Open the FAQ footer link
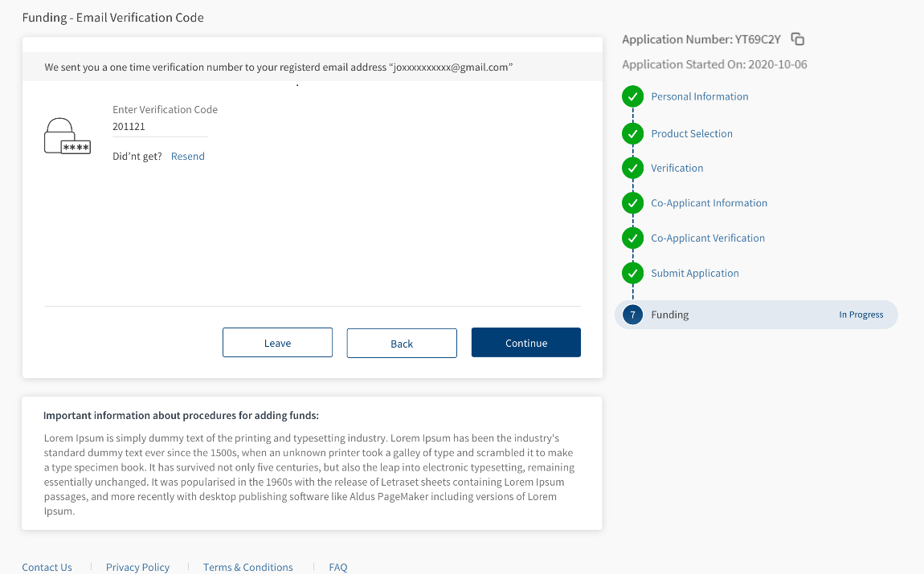 point(337,567)
